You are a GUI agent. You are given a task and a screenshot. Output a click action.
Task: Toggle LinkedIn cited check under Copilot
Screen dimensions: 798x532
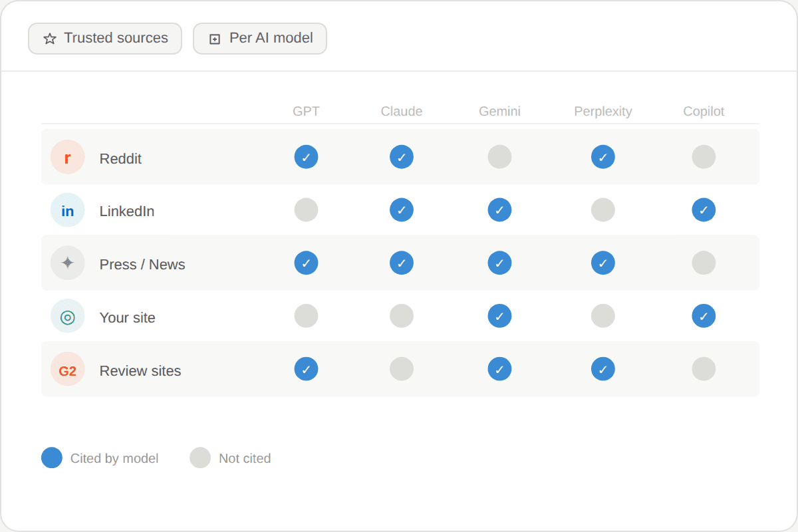pos(704,210)
